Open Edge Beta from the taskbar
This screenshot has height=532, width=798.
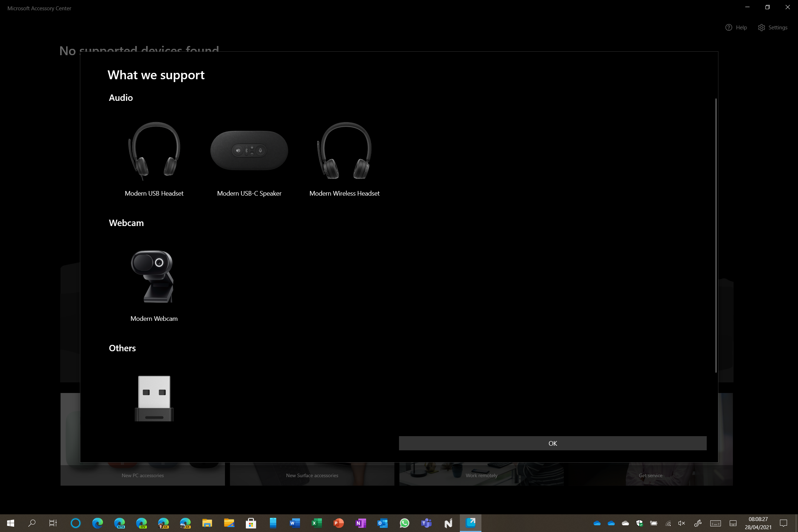[x=120, y=523]
